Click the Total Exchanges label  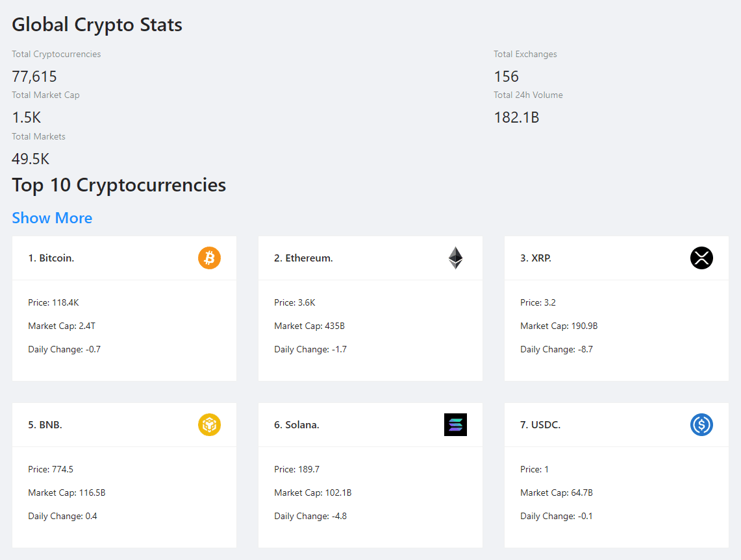click(525, 55)
